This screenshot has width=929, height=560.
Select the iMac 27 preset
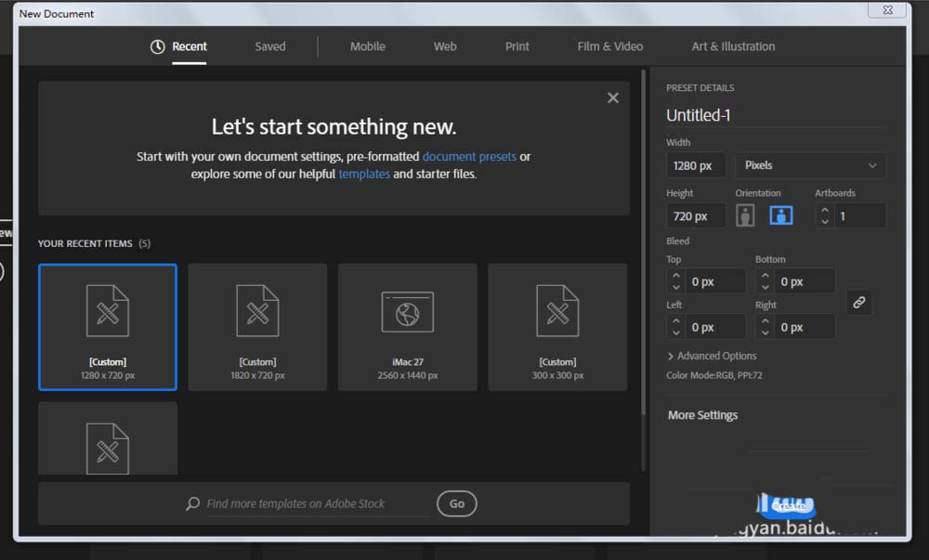tap(408, 327)
